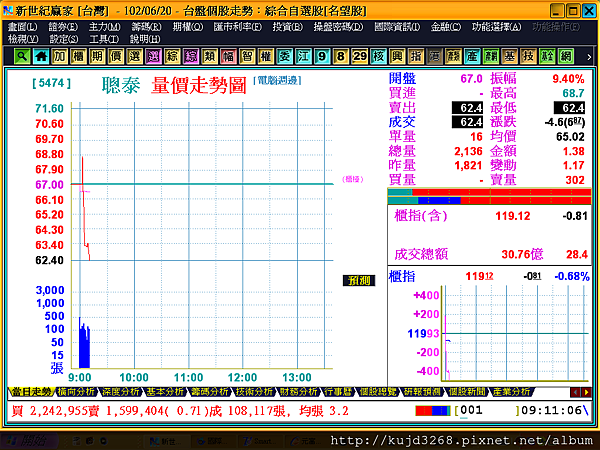Switch to the 個股總覽 tab
The image size is (600, 450).
(x=377, y=392)
